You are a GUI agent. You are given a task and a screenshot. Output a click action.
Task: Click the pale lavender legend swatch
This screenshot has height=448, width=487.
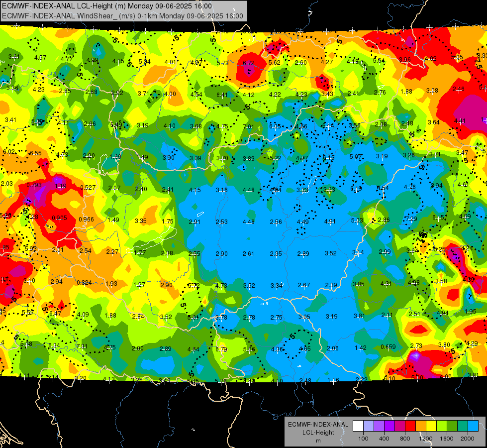tap(369, 426)
